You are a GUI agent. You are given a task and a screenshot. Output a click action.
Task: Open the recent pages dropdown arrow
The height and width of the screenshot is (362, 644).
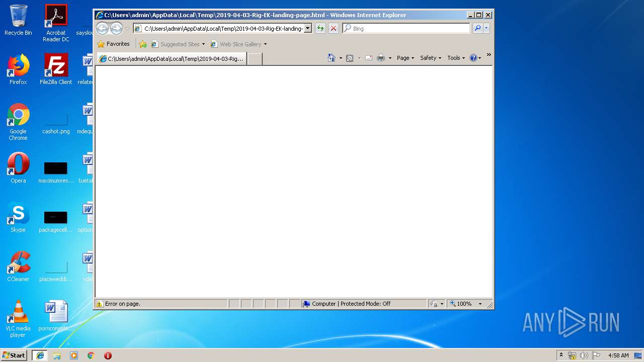(127, 29)
